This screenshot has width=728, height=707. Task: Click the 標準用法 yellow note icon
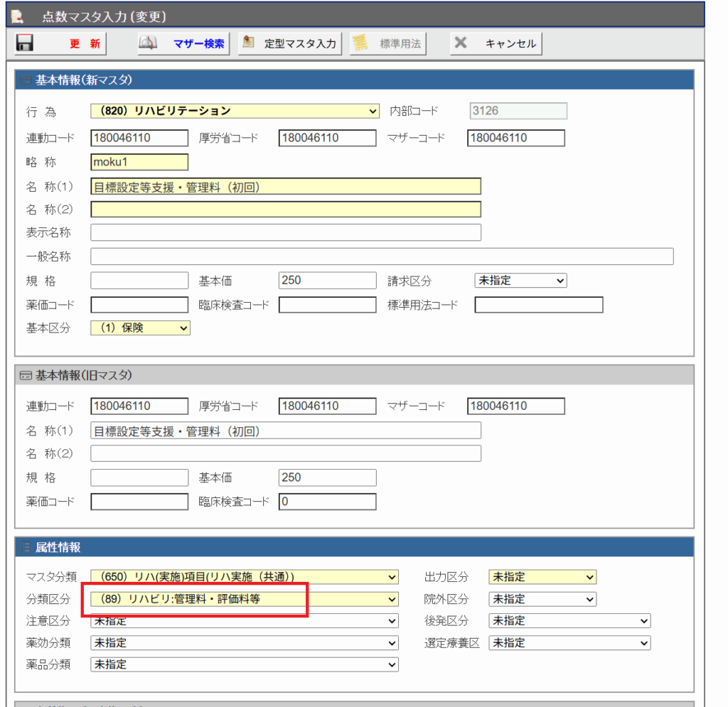pyautogui.click(x=360, y=43)
